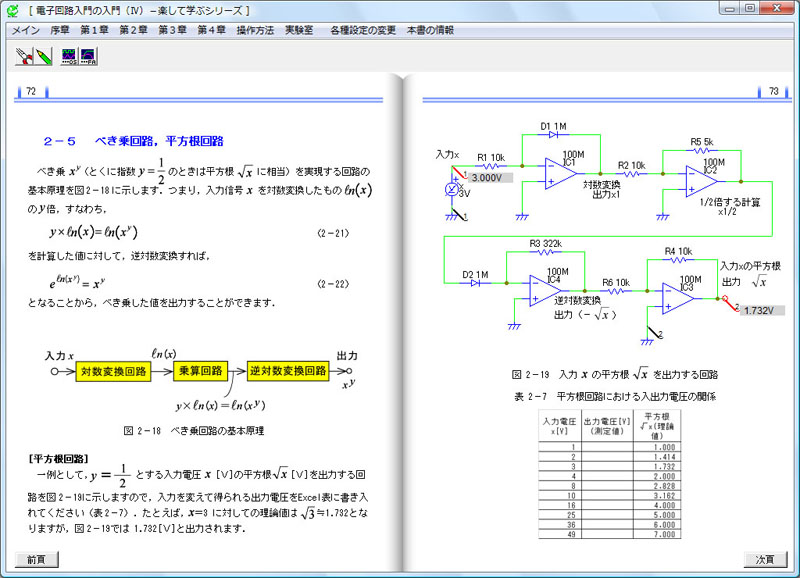
Task: Go to previous page with 前頁 button
Action: click(x=36, y=559)
